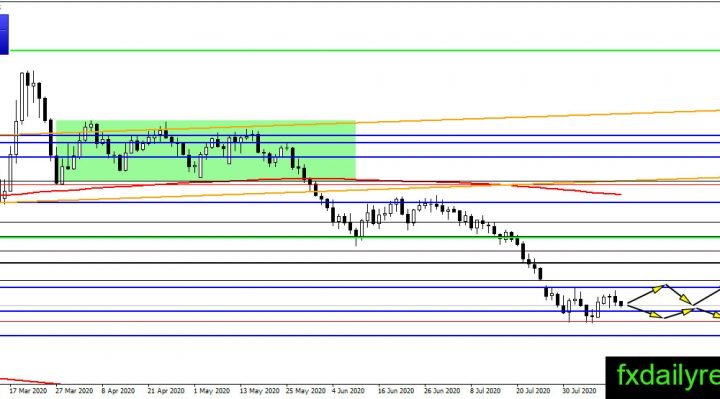Click the 8 Jul 2020 axis label

(x=485, y=391)
